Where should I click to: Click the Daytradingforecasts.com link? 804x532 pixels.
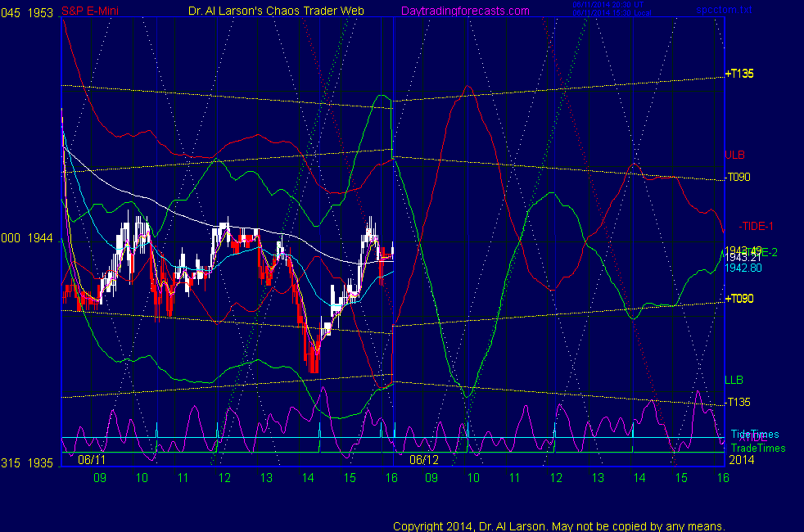point(465,11)
